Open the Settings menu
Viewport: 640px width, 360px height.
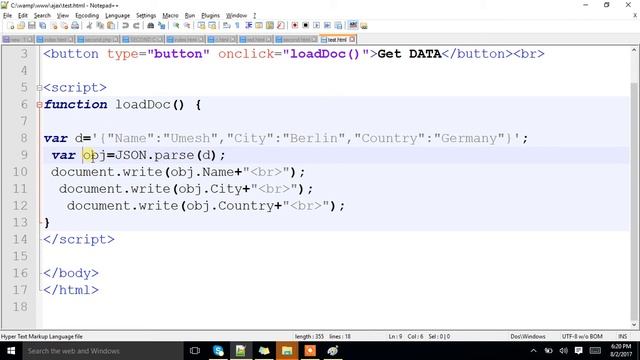click(x=146, y=16)
